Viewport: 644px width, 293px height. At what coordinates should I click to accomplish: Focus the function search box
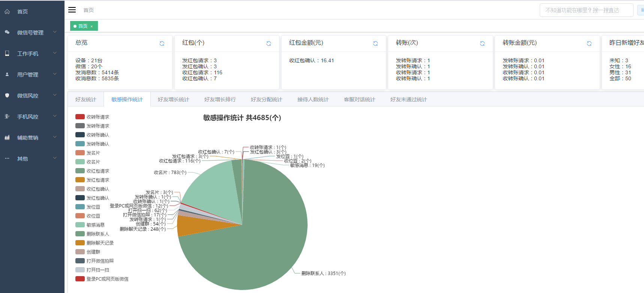(587, 10)
